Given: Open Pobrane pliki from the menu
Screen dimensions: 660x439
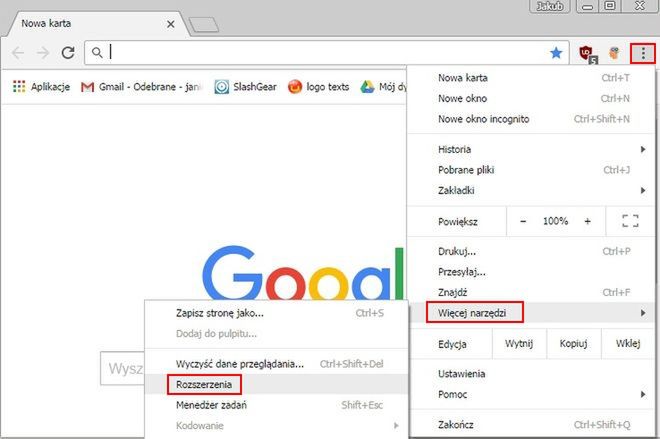Looking at the screenshot, I should click(531, 170).
